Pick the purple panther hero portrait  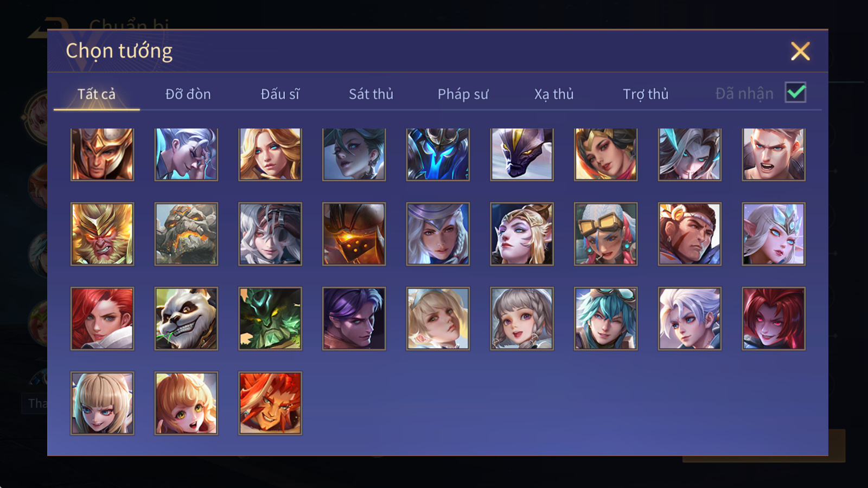click(522, 154)
